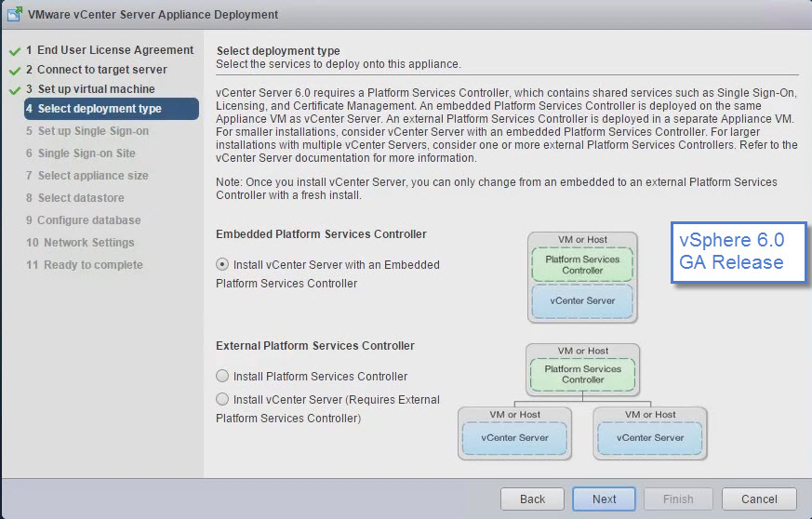812x519 pixels.
Task: Click step 11 Ready to complete
Action: (x=90, y=265)
